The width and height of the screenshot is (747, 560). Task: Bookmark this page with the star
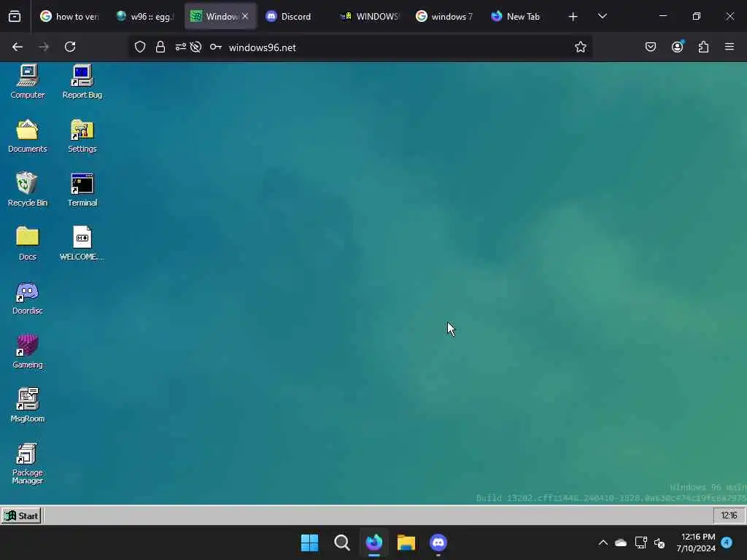580,47
